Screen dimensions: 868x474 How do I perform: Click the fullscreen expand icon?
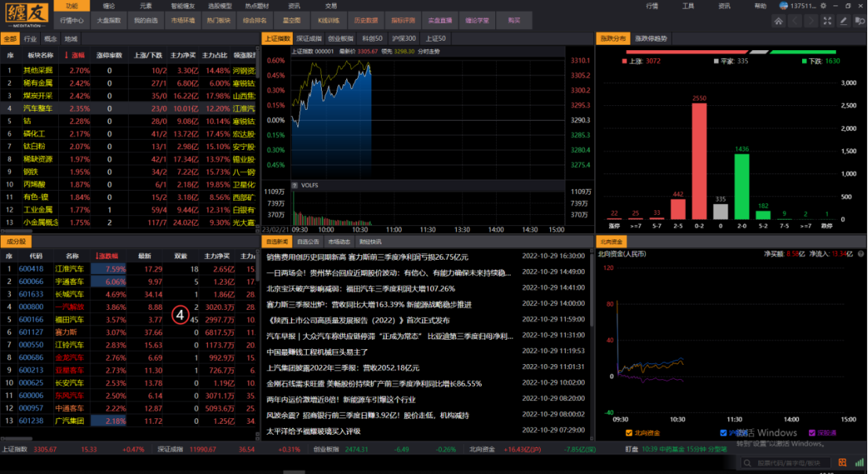(828, 21)
